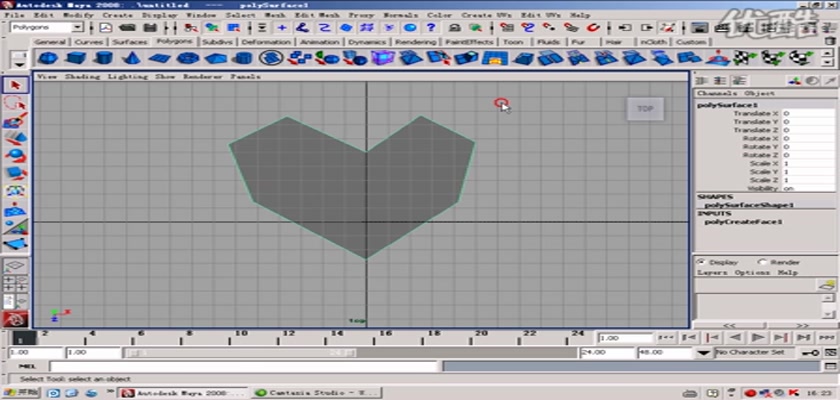Open the Panels viewport menu
Viewport: 840px width, 400px height.
click(x=245, y=77)
